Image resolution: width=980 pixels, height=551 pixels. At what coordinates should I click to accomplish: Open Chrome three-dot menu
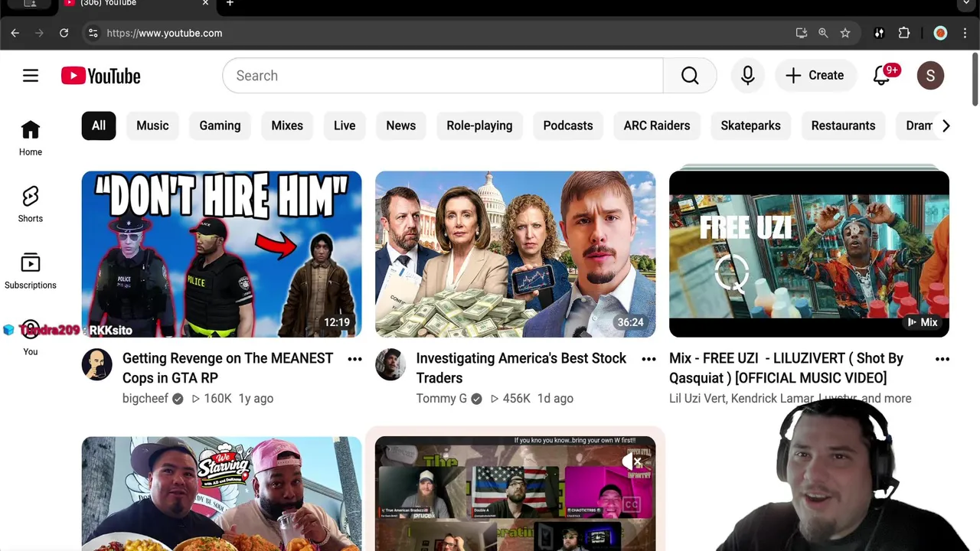pyautogui.click(x=965, y=33)
